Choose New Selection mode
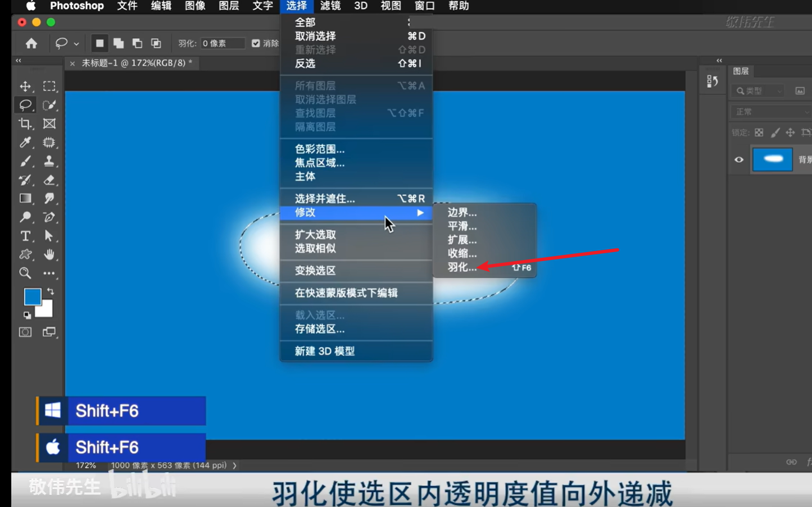Screen dimensions: 812x507 tap(99, 43)
